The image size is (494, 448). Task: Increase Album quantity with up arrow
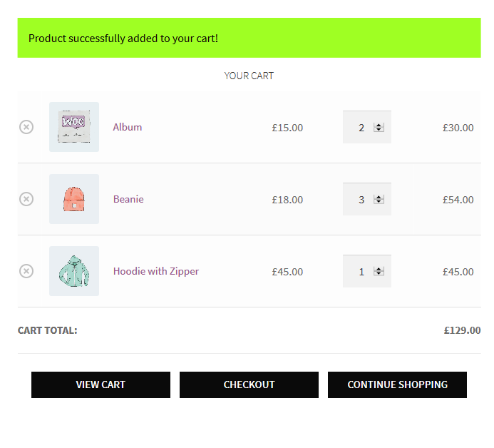pos(379,125)
